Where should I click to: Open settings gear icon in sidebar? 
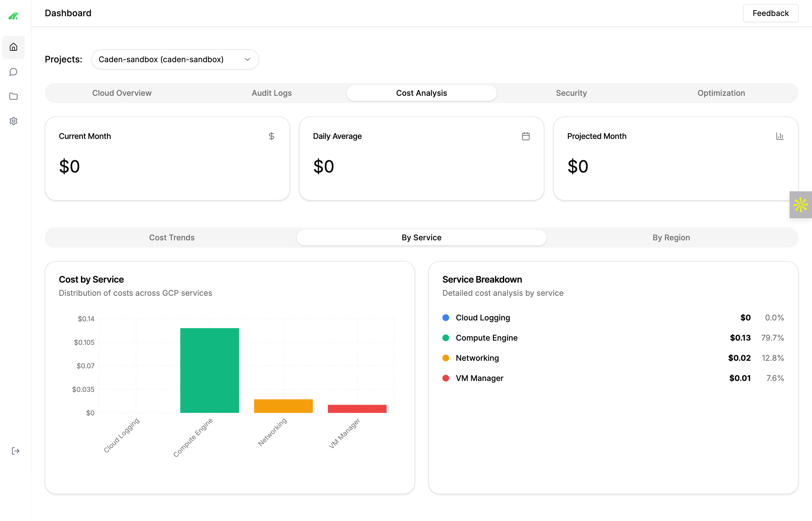(13, 121)
